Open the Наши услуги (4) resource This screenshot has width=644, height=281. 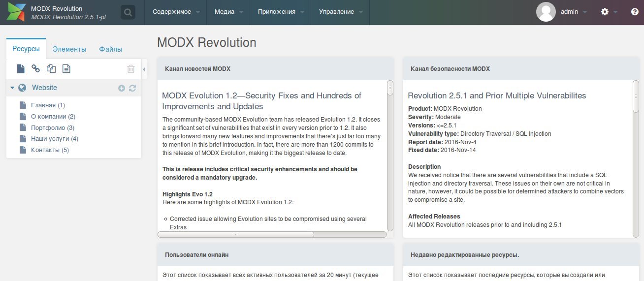[55, 139]
